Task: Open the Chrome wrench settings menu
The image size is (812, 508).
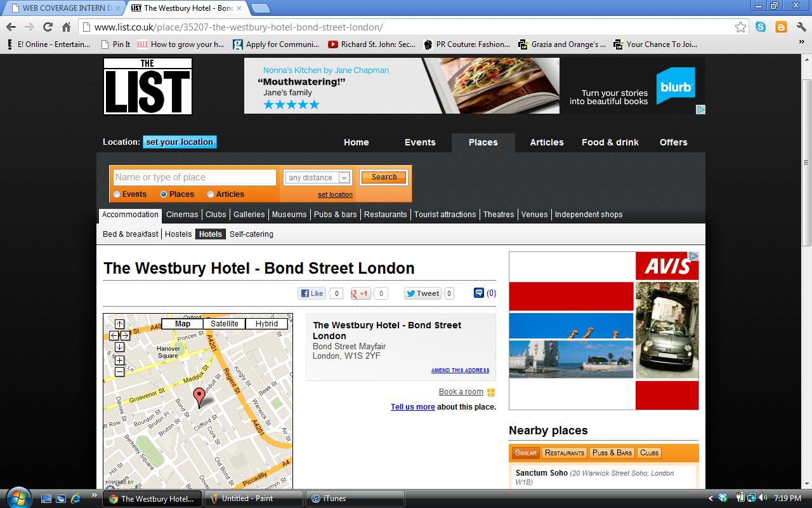Action: 801,27
